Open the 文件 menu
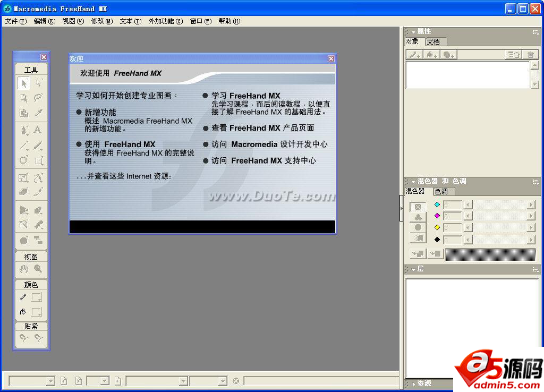This screenshot has width=544, height=392. pos(15,21)
